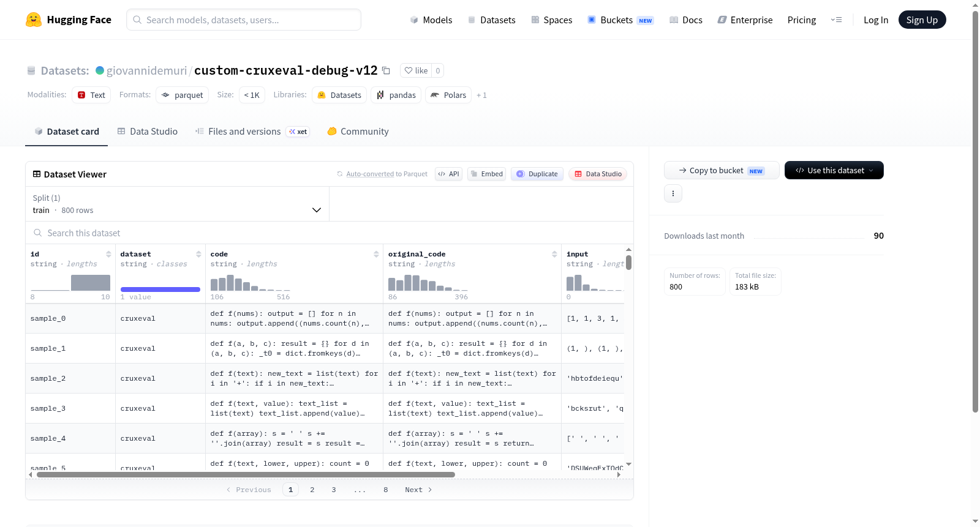Switch to Community tab
The width and height of the screenshot is (980, 527).
coord(358,131)
